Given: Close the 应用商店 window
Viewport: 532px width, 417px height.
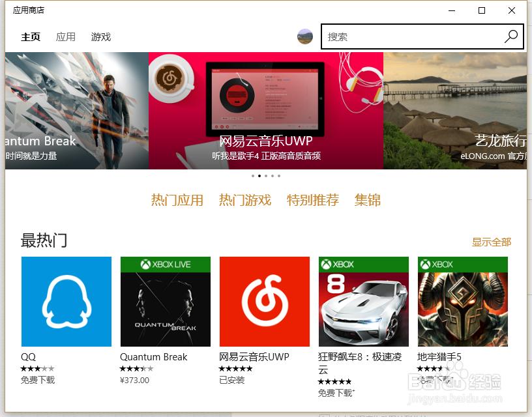Looking at the screenshot, I should pos(512,10).
